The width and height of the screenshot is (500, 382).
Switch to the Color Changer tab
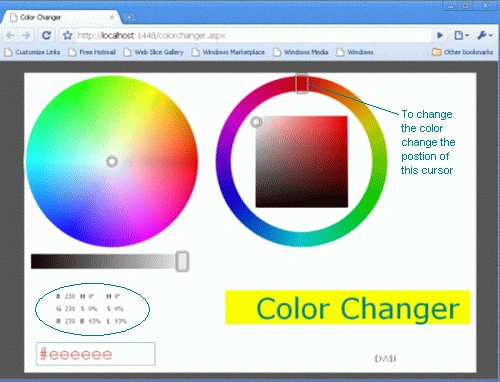click(x=62, y=17)
